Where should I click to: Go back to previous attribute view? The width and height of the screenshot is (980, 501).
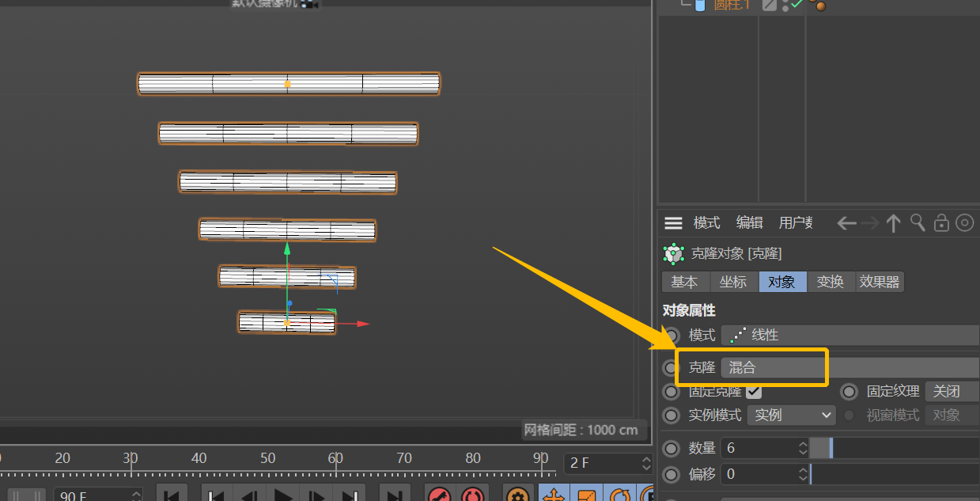click(x=846, y=223)
